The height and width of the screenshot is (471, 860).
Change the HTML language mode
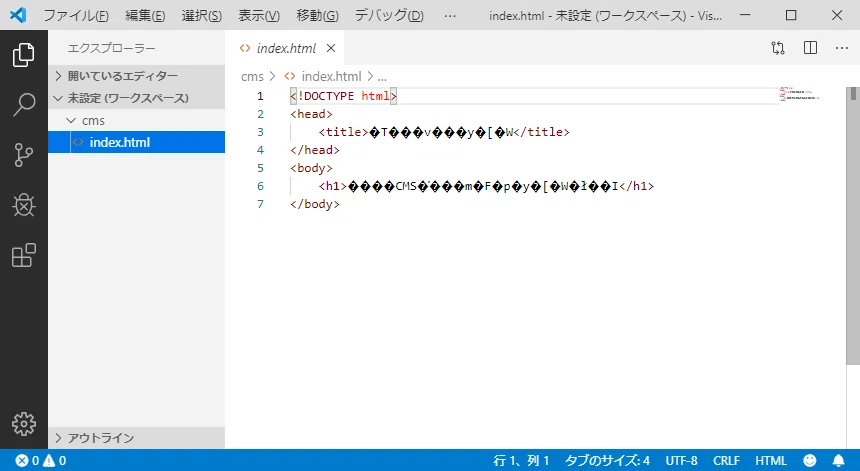click(x=771, y=461)
